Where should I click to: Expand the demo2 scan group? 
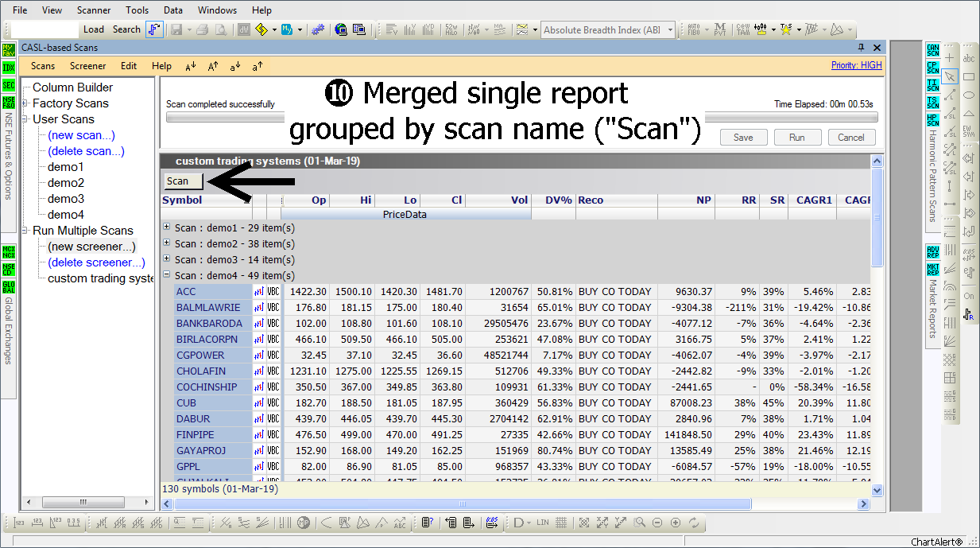166,243
